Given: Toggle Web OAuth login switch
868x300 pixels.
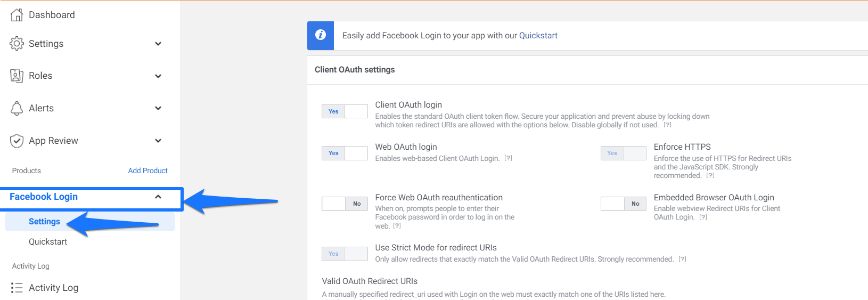Looking at the screenshot, I should click(345, 153).
